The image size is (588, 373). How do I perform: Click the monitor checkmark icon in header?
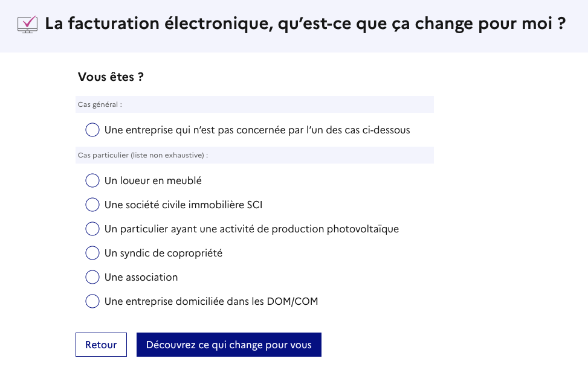28,24
